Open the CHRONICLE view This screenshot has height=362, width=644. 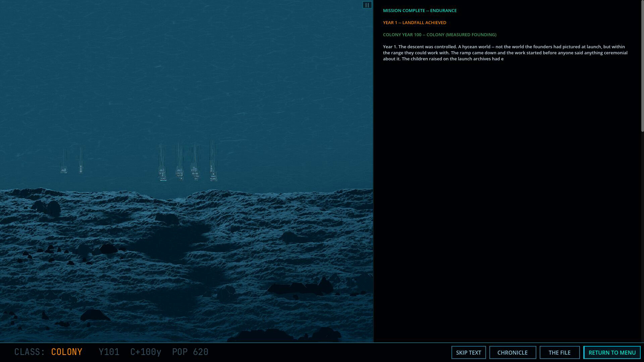pos(513,353)
